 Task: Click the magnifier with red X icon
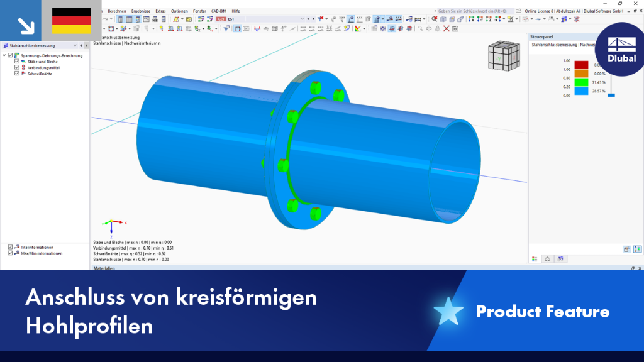tap(435, 19)
